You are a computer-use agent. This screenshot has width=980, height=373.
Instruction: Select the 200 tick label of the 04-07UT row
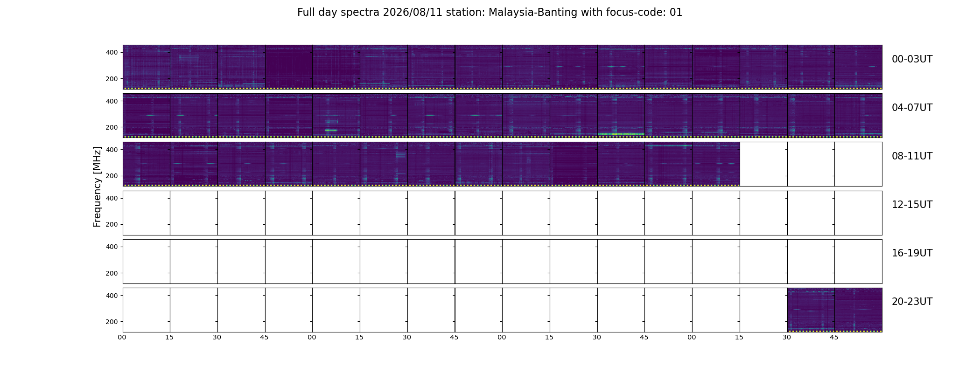click(112, 127)
